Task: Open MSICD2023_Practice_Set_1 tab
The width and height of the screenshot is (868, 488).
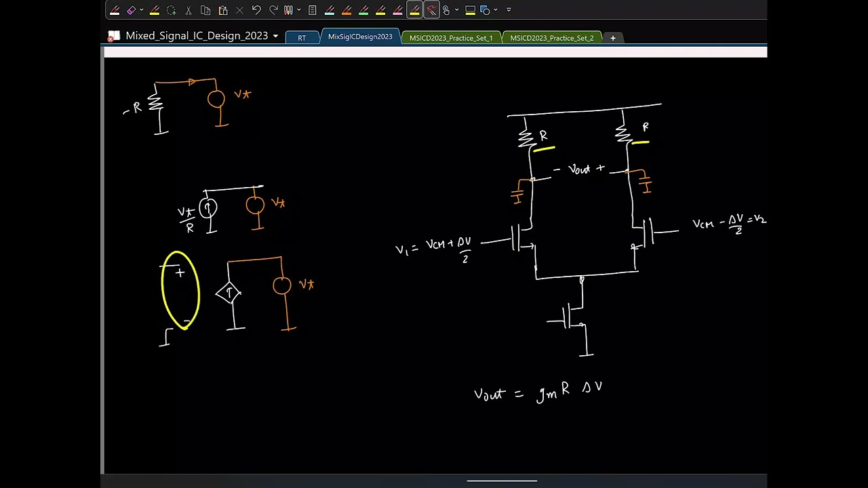Action: coord(451,38)
